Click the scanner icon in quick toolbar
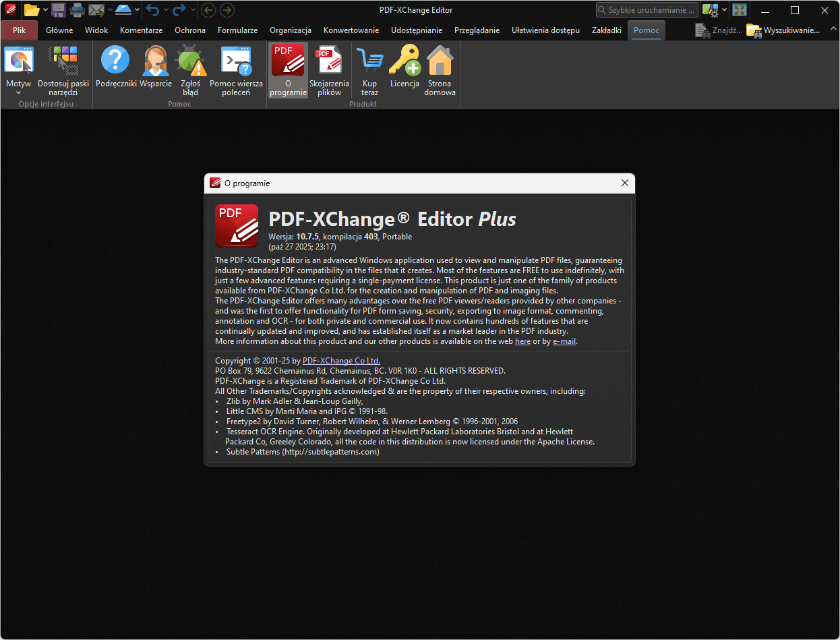Screen dimensions: 840x640 [x=123, y=10]
